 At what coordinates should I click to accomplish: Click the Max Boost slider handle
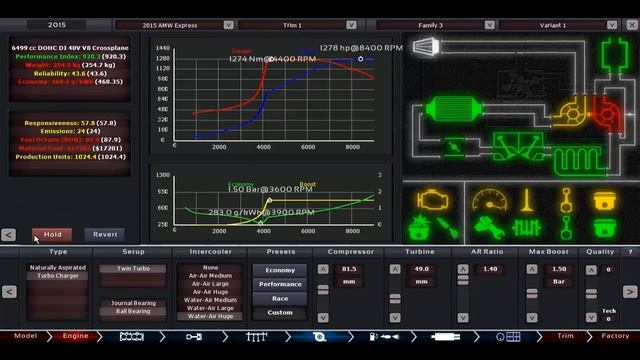click(531, 293)
